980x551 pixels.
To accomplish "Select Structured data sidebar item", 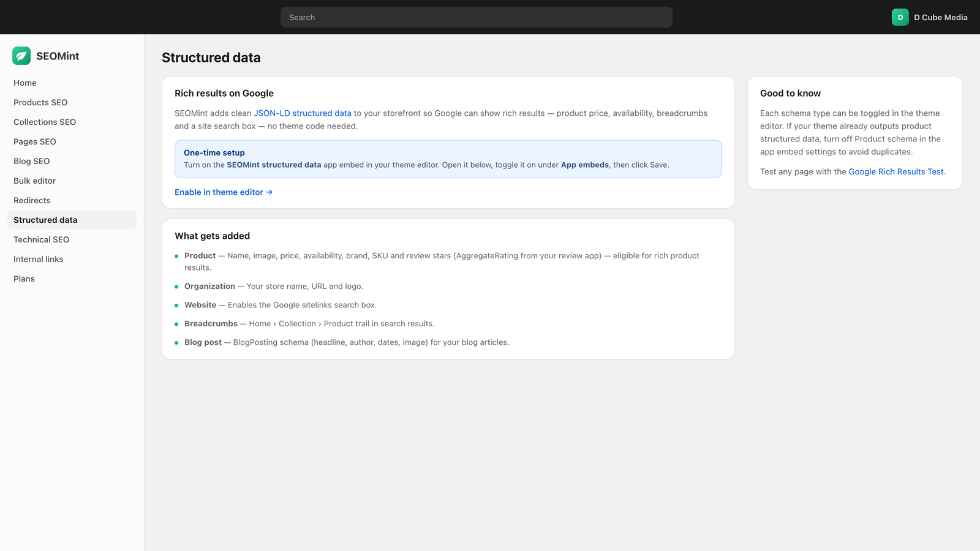I will pos(72,220).
